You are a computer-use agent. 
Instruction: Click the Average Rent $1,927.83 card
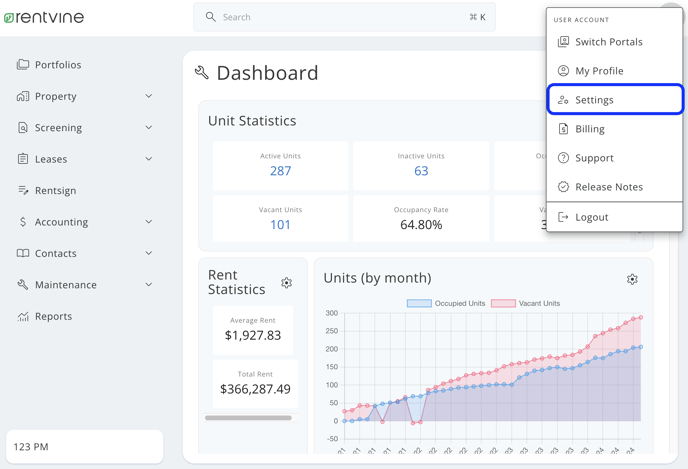point(253,330)
